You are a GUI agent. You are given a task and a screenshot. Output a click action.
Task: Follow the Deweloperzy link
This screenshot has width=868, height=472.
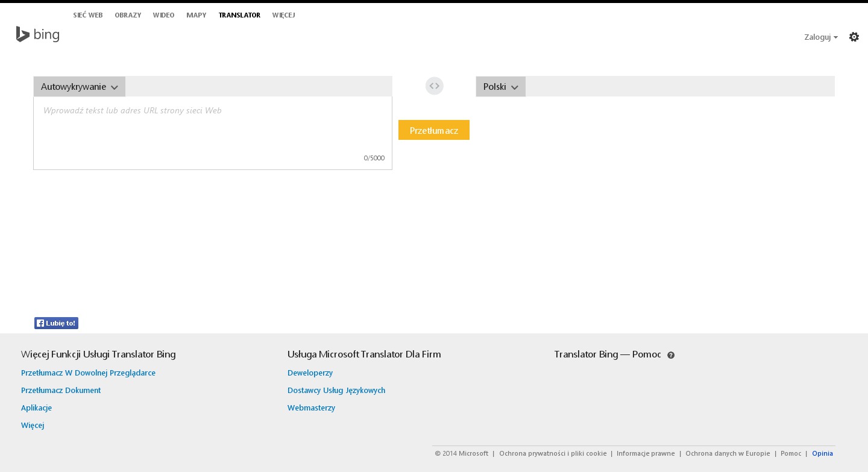[310, 373]
